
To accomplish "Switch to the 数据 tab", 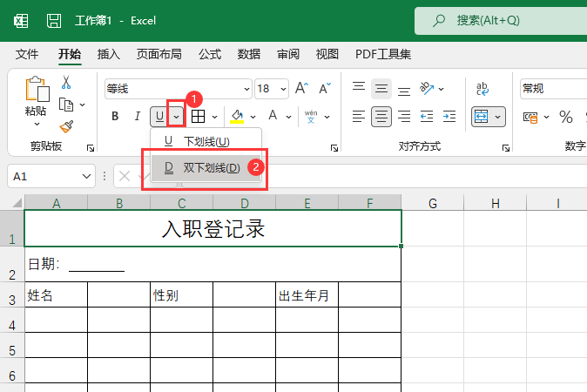I will pyautogui.click(x=249, y=54).
